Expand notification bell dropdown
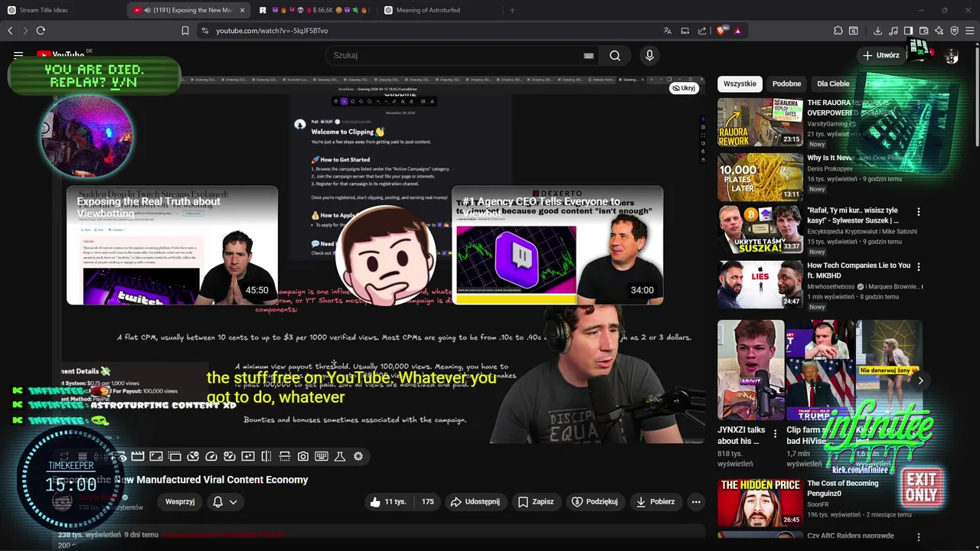 (x=225, y=502)
